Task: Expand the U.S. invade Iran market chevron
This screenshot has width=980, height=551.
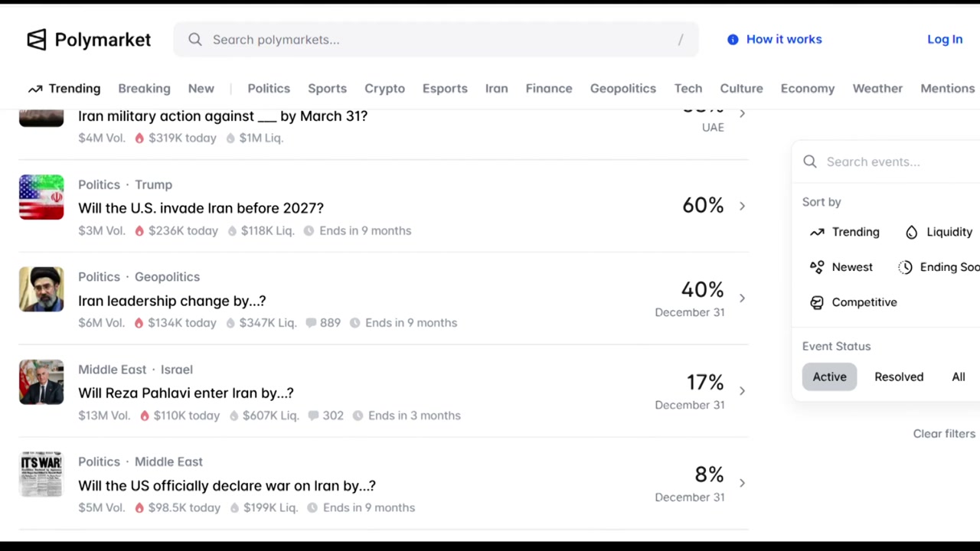Action: pos(742,206)
